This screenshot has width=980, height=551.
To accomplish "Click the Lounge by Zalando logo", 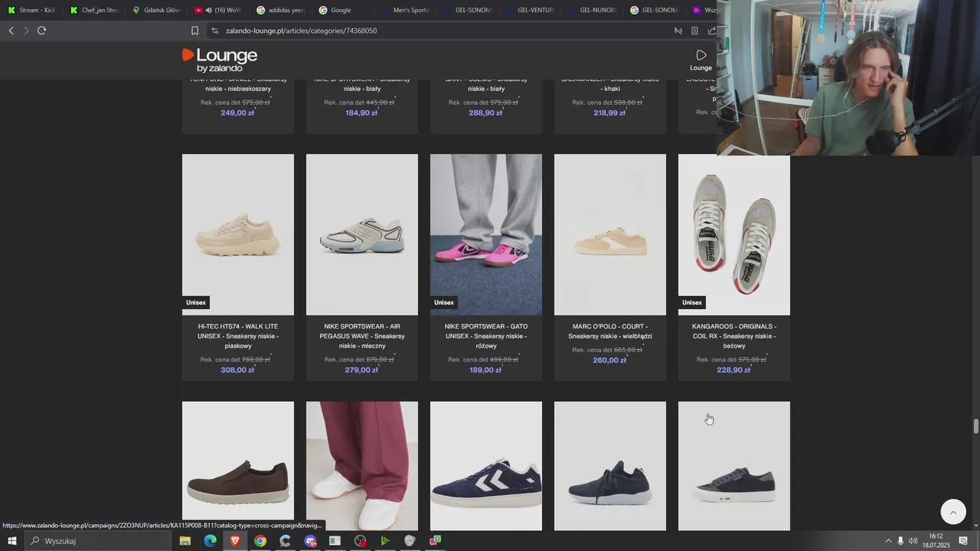I will (x=220, y=60).
